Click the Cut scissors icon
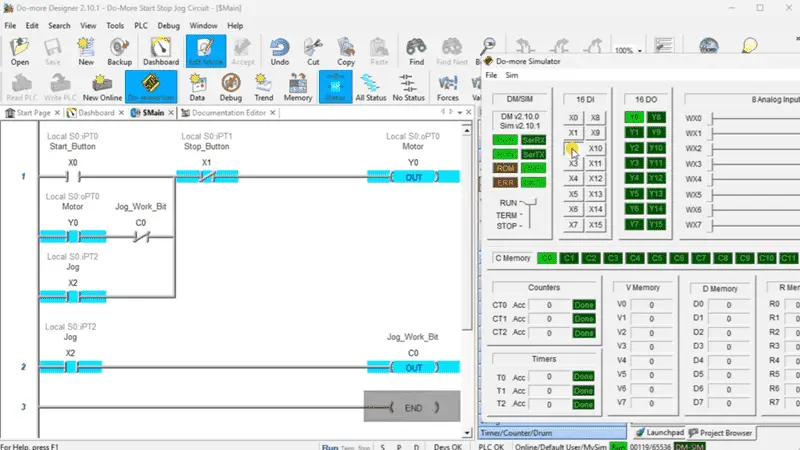Screen dimensions: 800x450 pos(313,52)
